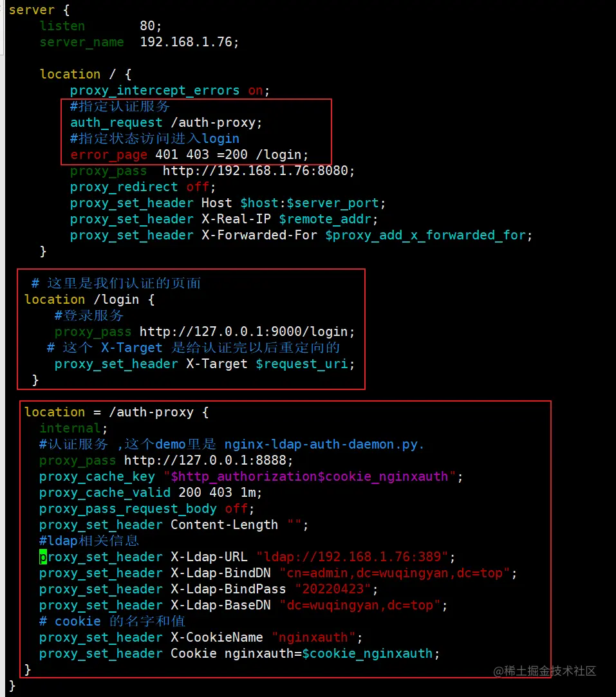The width and height of the screenshot is (616, 697).
Task: Click the comment '# cookie 的名字和值'
Action: (x=112, y=622)
